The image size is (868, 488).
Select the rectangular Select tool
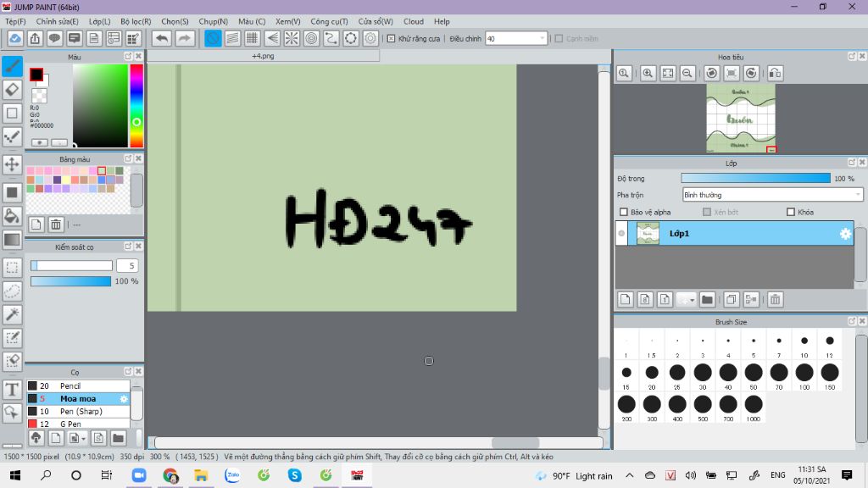point(12,268)
